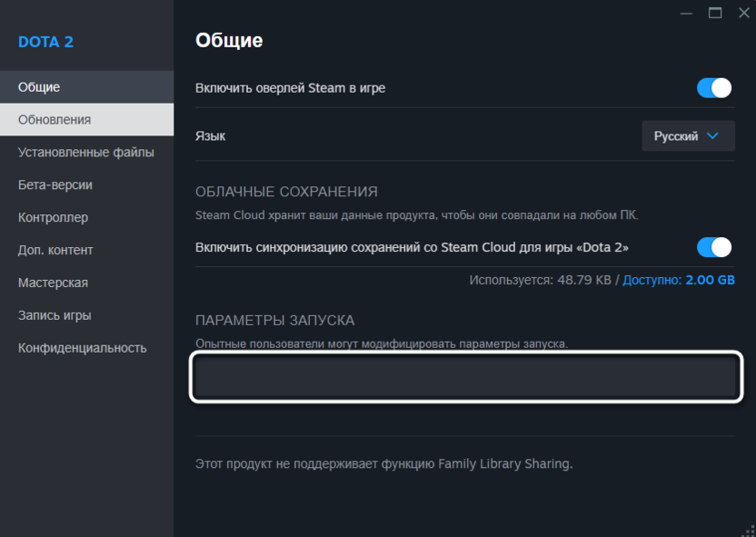The image size is (756, 537).
Task: Open the Общие settings tab
Action: 39,87
